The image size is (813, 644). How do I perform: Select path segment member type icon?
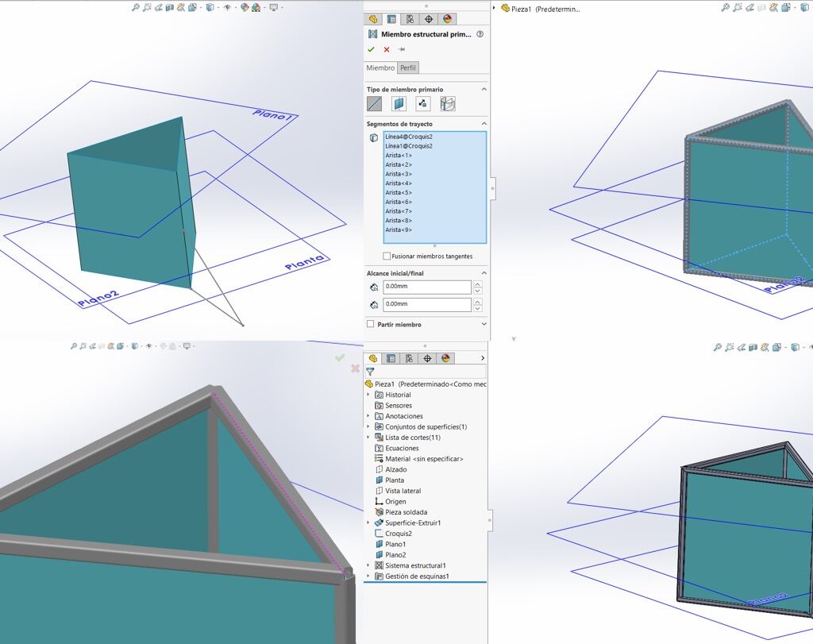tap(375, 104)
